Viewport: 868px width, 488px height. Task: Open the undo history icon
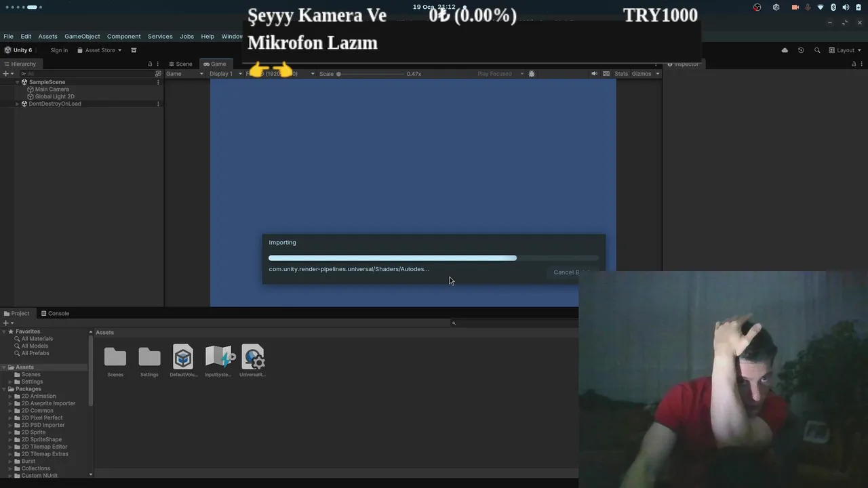coord(801,50)
